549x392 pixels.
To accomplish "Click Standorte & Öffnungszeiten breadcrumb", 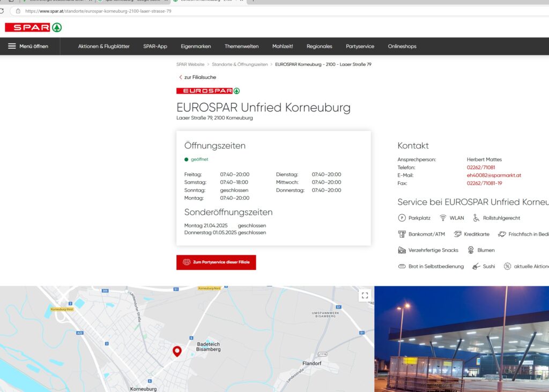I will coord(240,64).
